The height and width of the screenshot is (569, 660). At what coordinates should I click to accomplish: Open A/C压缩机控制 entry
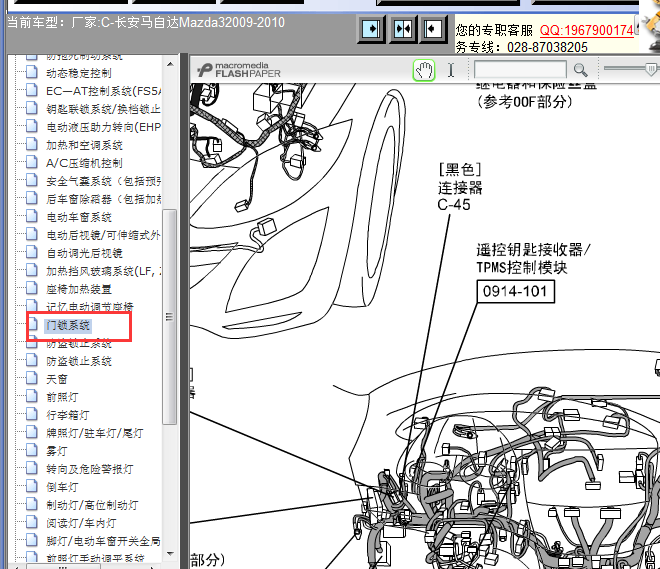point(84,163)
